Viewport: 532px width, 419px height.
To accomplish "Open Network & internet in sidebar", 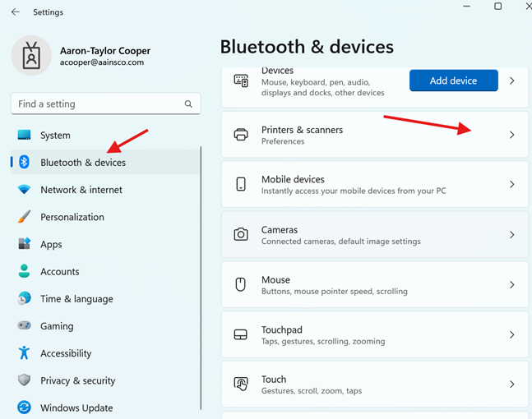I will (x=81, y=190).
